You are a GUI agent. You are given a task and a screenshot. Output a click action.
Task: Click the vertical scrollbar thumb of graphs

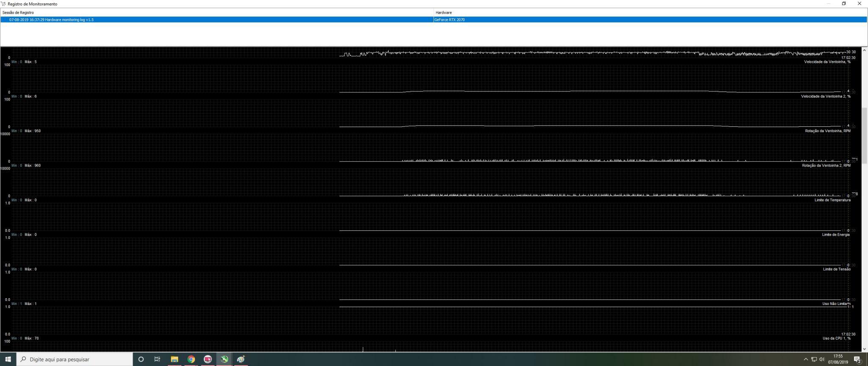865,136
